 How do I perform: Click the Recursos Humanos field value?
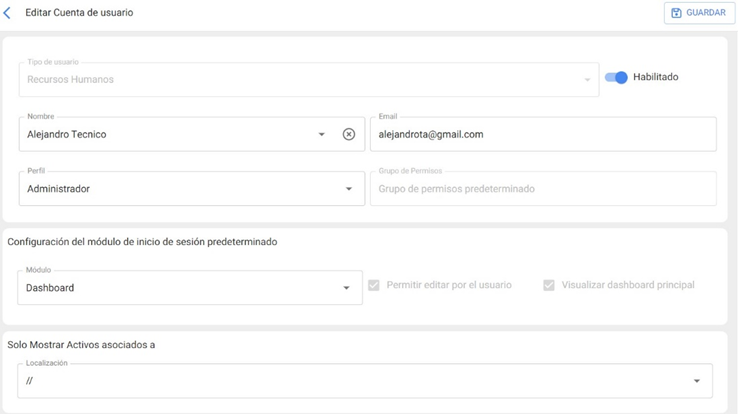click(x=71, y=80)
